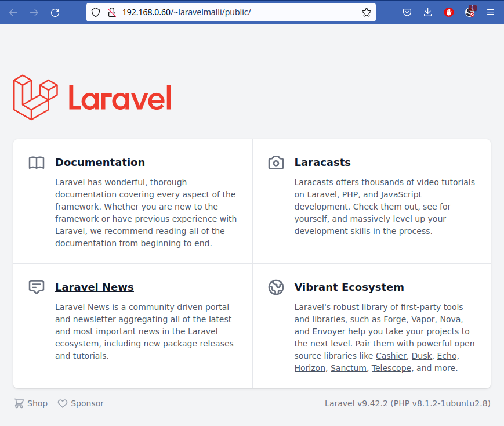Open the Telescope link
The height and width of the screenshot is (426, 504).
(x=391, y=368)
